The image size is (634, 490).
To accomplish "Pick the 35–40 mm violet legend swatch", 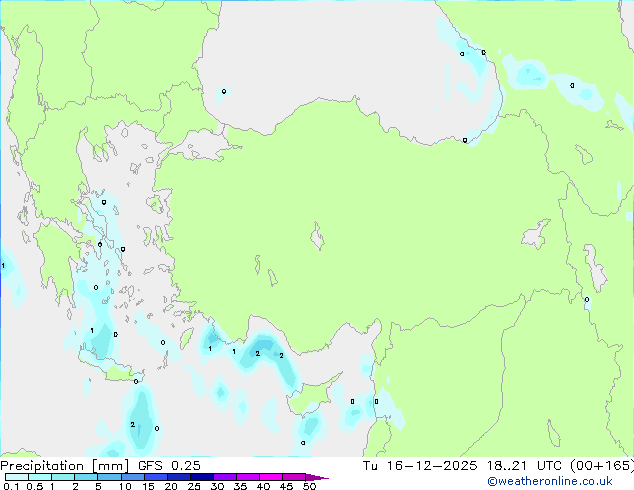I will pyautogui.click(x=248, y=477).
